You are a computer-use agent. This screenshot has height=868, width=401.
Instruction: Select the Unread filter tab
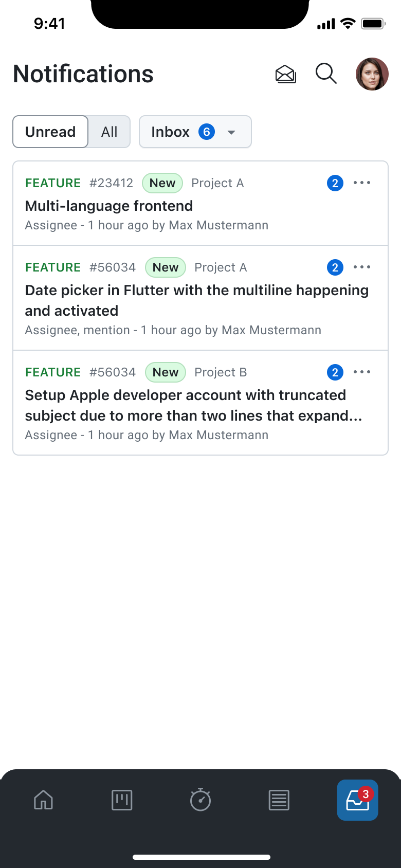(50, 132)
